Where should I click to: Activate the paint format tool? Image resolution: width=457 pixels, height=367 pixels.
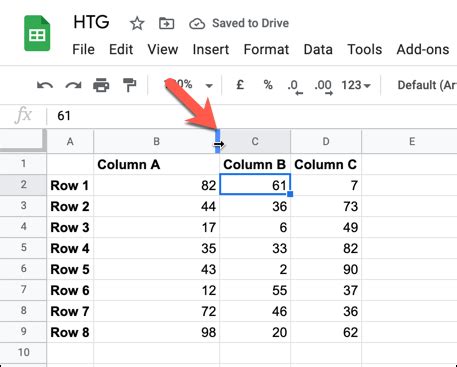tap(129, 85)
